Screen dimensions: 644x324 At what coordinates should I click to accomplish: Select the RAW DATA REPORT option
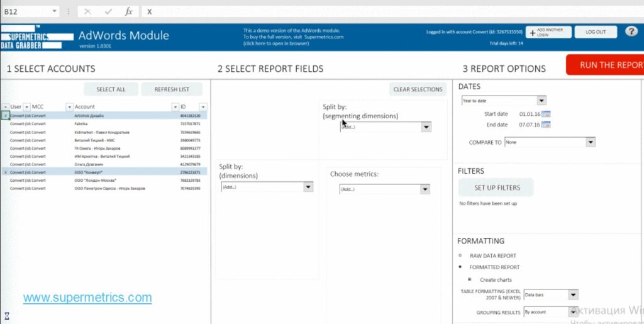click(460, 255)
